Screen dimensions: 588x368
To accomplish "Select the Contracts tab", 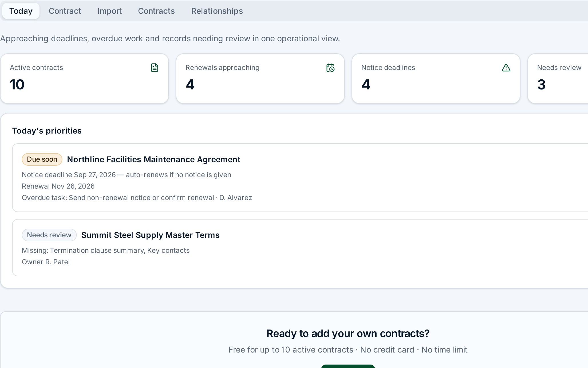I will tap(156, 11).
